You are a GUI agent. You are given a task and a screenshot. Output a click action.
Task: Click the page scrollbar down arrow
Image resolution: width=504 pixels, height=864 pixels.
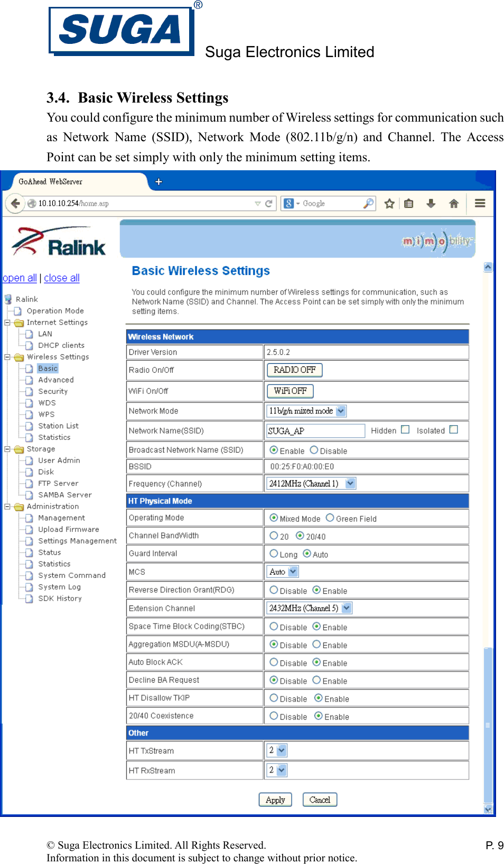pyautogui.click(x=488, y=809)
